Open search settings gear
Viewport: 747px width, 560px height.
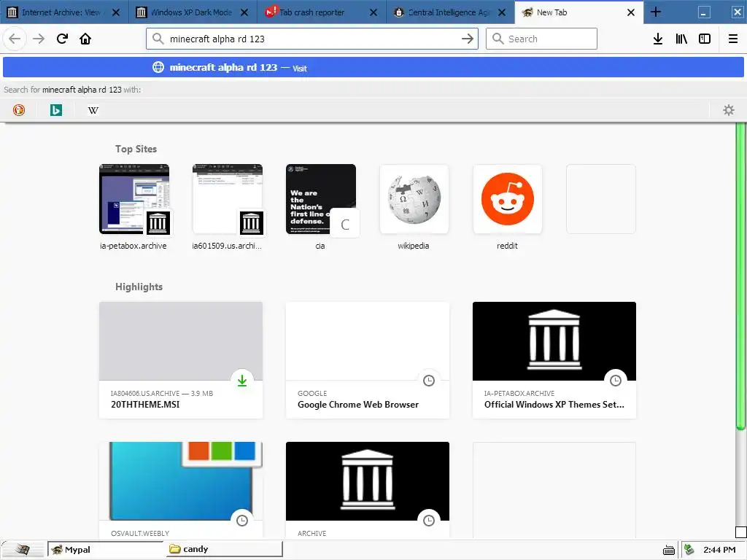tap(729, 110)
